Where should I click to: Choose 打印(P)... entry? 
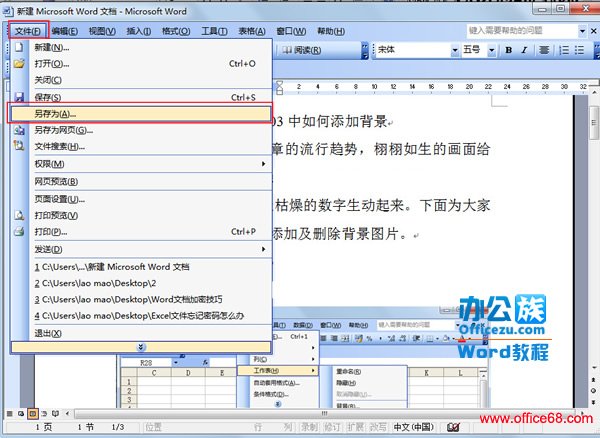(141, 232)
